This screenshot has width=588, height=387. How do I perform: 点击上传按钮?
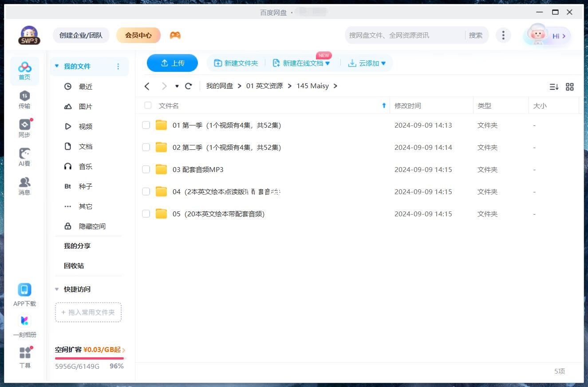coord(172,63)
